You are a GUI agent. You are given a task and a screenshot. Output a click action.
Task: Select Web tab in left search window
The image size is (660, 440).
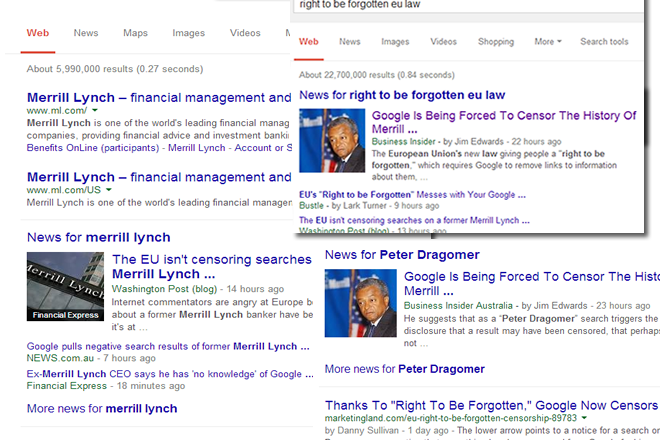pos(38,33)
